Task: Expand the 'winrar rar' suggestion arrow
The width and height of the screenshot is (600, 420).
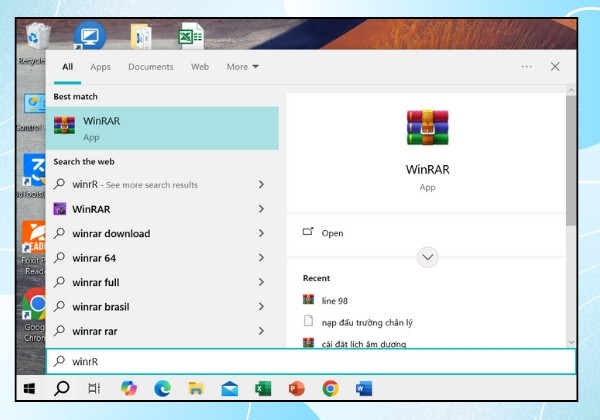Action: (x=261, y=331)
